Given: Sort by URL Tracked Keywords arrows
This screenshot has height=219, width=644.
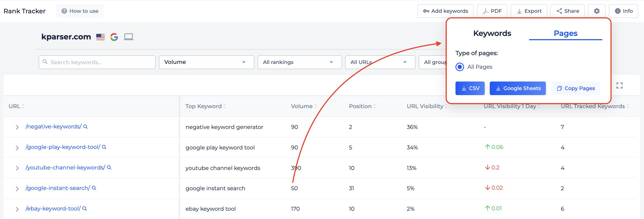Looking at the screenshot, I should pos(628,106).
